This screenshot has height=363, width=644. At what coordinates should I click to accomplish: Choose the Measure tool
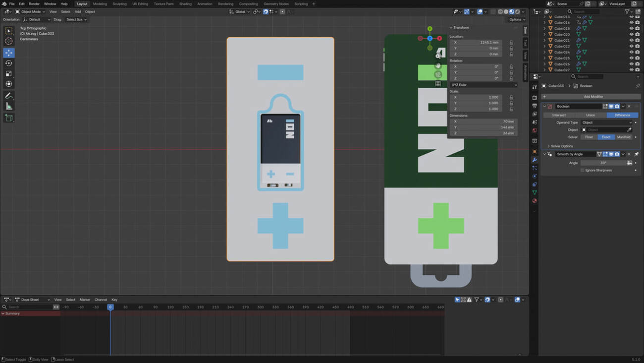[8, 106]
